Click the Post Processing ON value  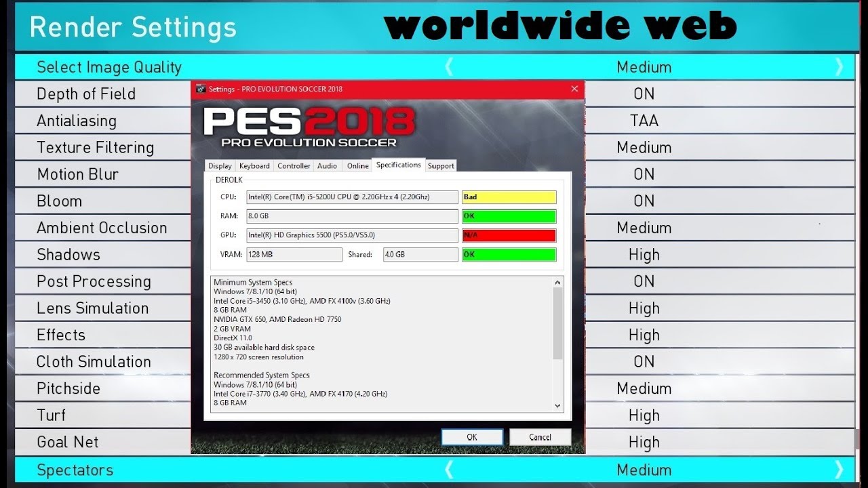coord(644,281)
